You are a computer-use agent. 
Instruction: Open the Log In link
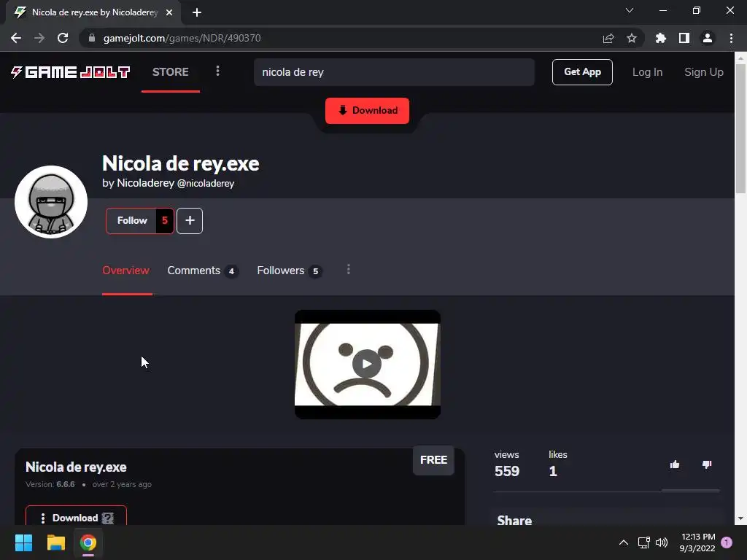647,72
